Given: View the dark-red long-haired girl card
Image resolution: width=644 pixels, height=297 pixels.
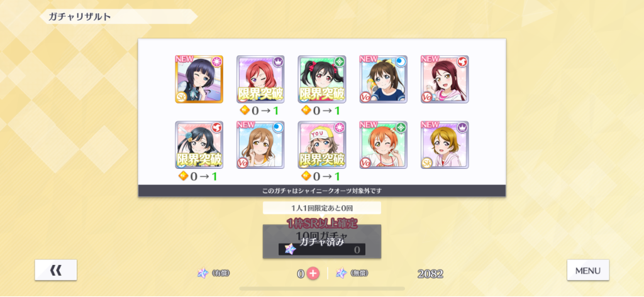Looking at the screenshot, I should (x=445, y=79).
